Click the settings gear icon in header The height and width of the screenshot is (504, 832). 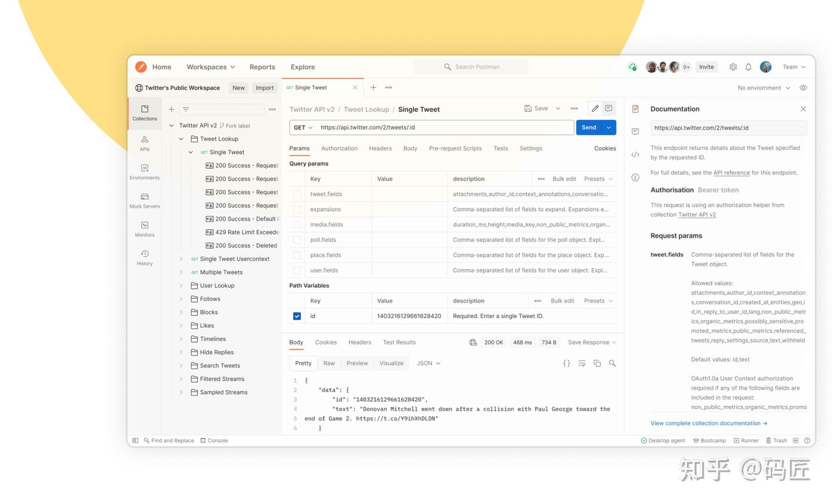[x=733, y=67]
